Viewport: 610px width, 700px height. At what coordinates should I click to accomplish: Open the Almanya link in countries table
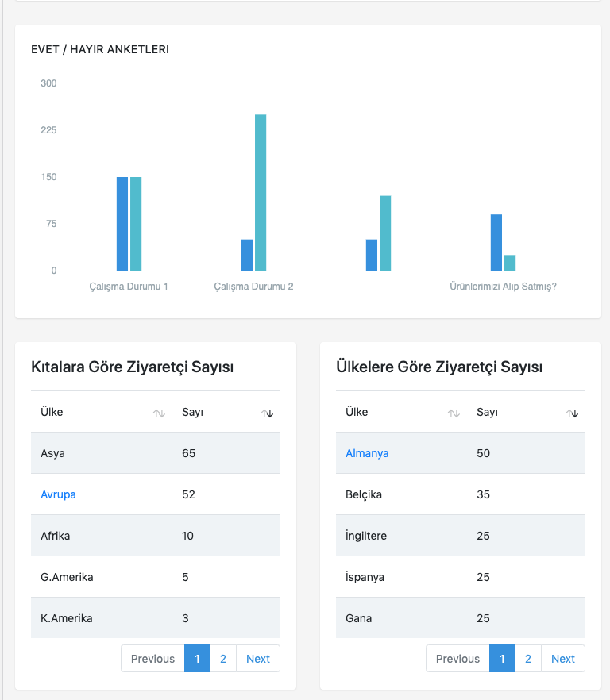tap(367, 453)
